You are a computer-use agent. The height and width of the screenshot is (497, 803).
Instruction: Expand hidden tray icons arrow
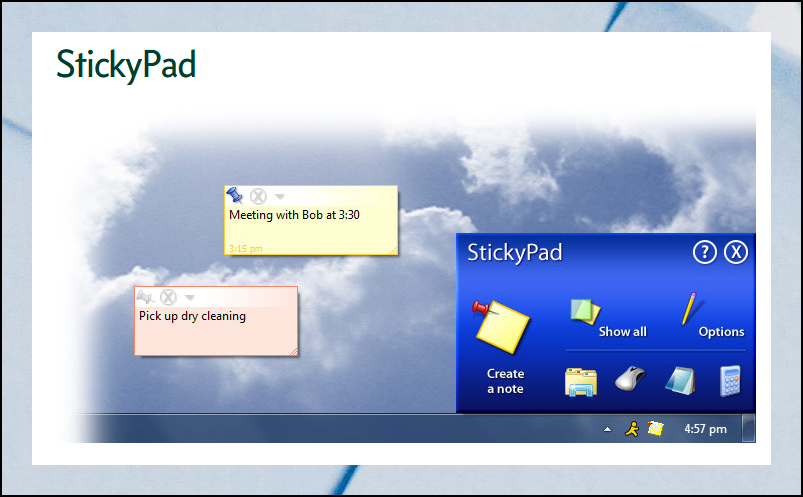607,429
